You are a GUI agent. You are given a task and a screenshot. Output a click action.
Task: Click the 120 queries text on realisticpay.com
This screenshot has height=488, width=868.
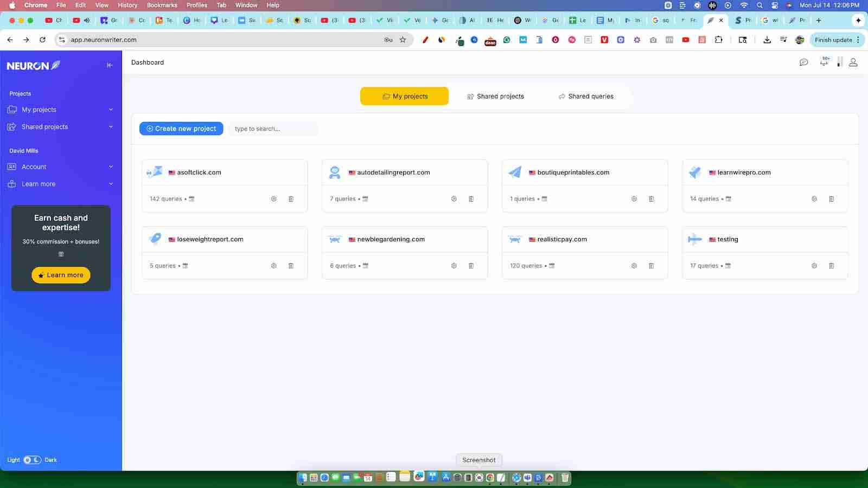pyautogui.click(x=526, y=266)
